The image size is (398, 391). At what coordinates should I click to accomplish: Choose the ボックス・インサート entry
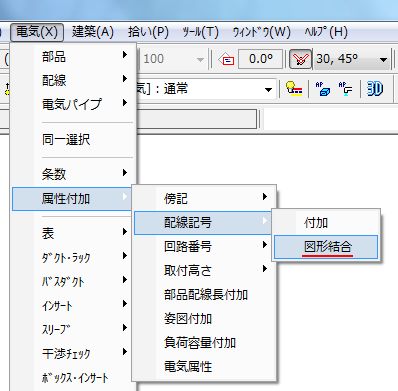coord(74,377)
